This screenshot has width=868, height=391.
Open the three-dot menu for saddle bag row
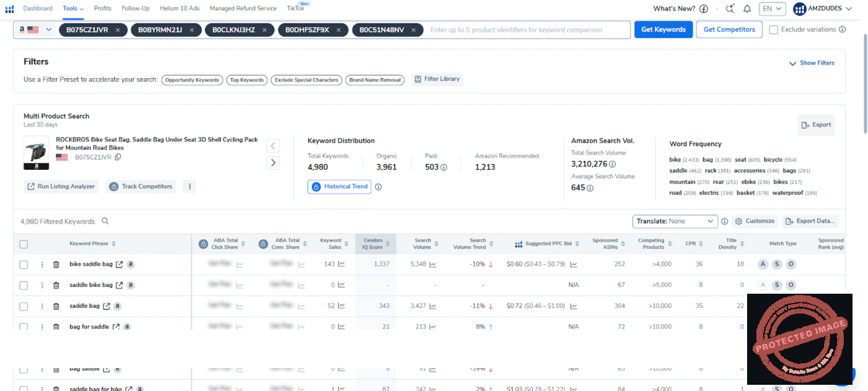(42, 306)
